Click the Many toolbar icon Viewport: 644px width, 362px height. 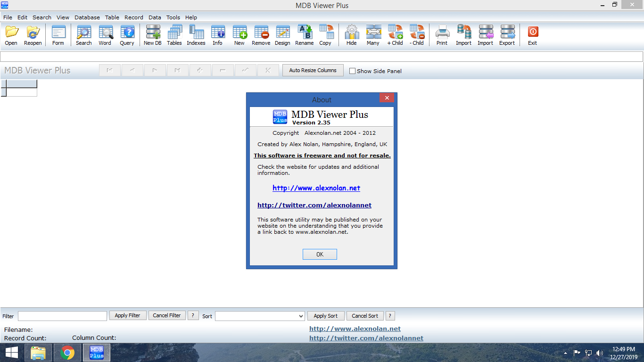[373, 32]
